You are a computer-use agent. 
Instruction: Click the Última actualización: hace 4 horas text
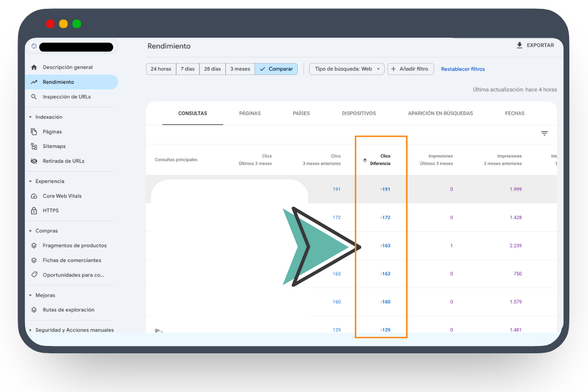pos(514,90)
